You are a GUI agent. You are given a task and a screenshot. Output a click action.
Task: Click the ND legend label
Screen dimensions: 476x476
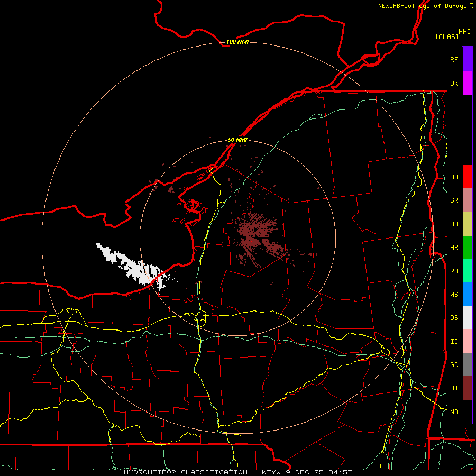[454, 412]
